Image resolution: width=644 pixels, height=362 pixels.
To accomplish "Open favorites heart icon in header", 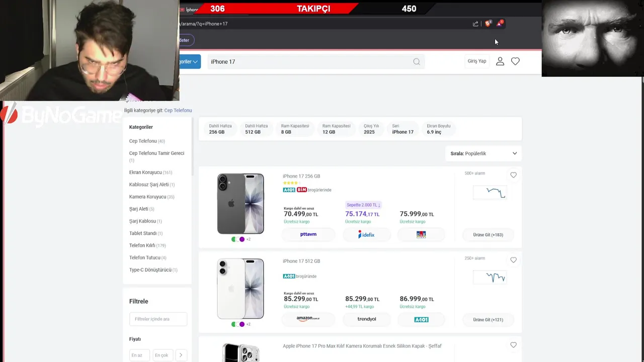I will (x=515, y=61).
